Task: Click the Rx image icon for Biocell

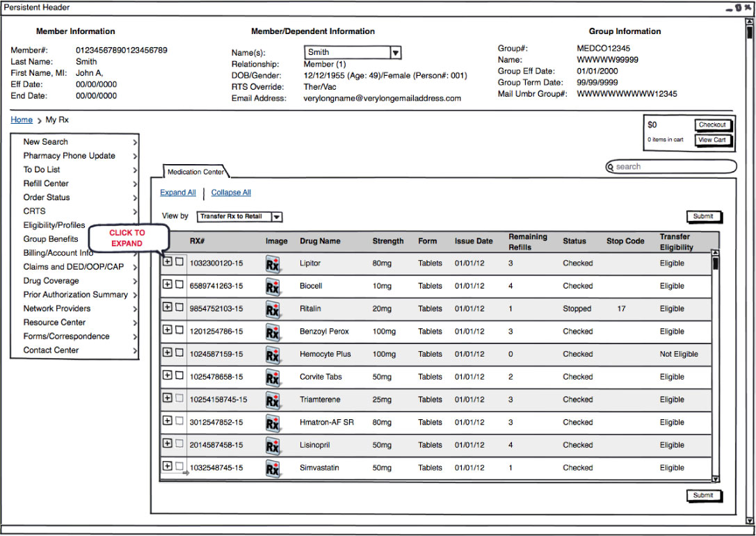Action: click(x=273, y=287)
